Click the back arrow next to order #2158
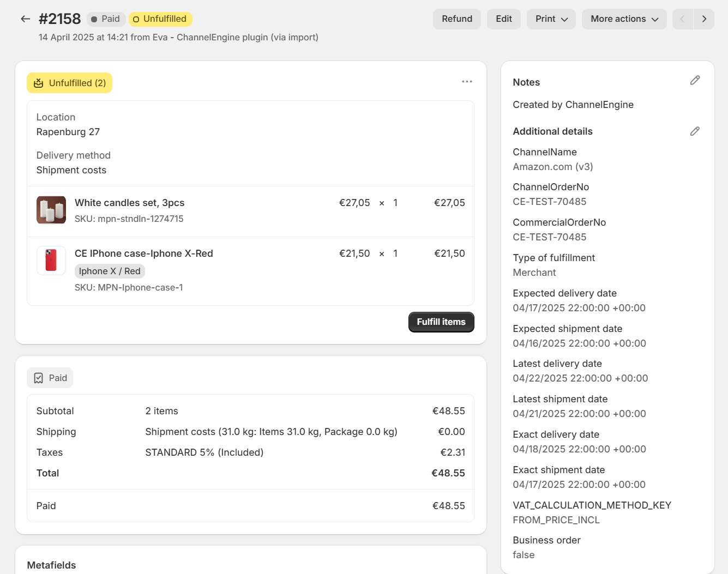The image size is (728, 574). (x=25, y=19)
